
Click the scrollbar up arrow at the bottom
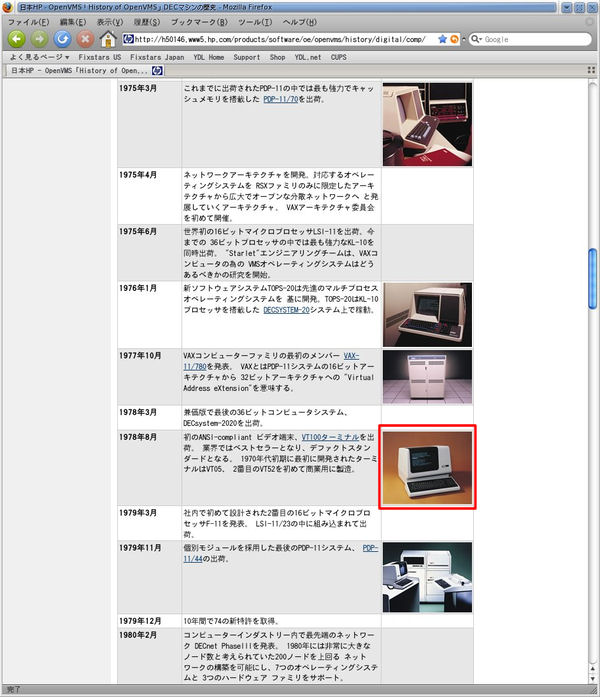(592, 668)
